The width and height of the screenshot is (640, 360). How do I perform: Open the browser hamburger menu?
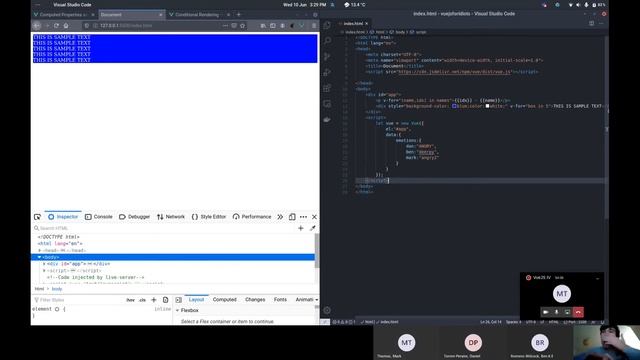point(314,25)
